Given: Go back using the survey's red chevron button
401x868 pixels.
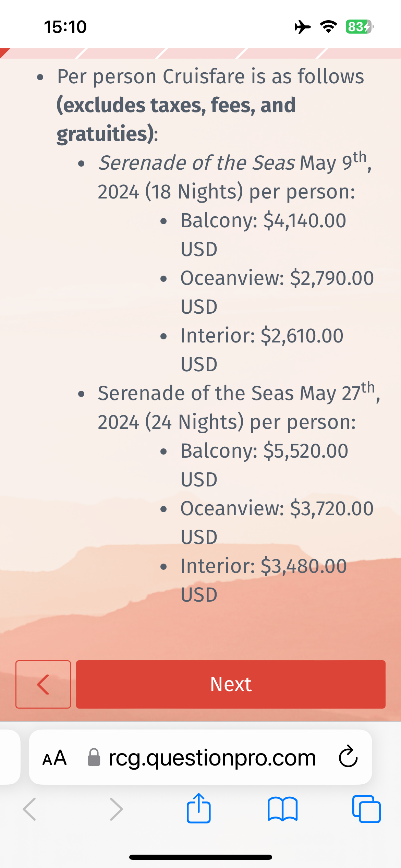Looking at the screenshot, I should point(43,684).
